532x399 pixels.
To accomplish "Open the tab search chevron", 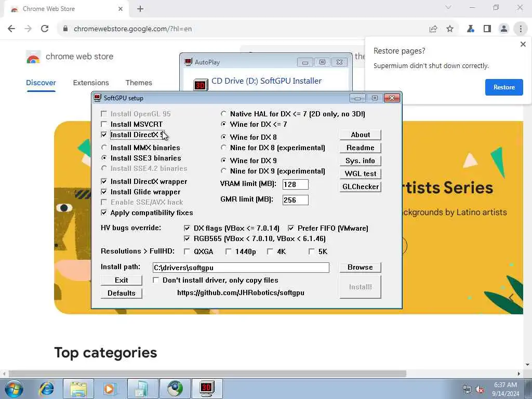I will coord(448,7).
